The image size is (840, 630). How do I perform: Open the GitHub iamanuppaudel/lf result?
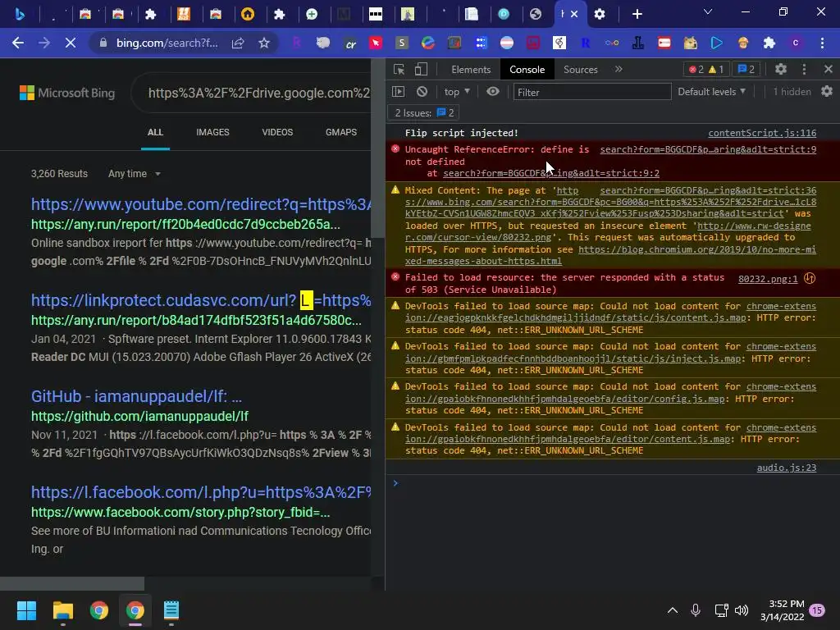tap(137, 396)
